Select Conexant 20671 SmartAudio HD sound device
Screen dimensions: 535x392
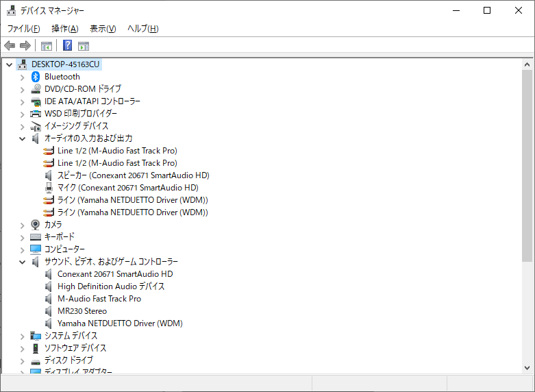click(x=115, y=274)
